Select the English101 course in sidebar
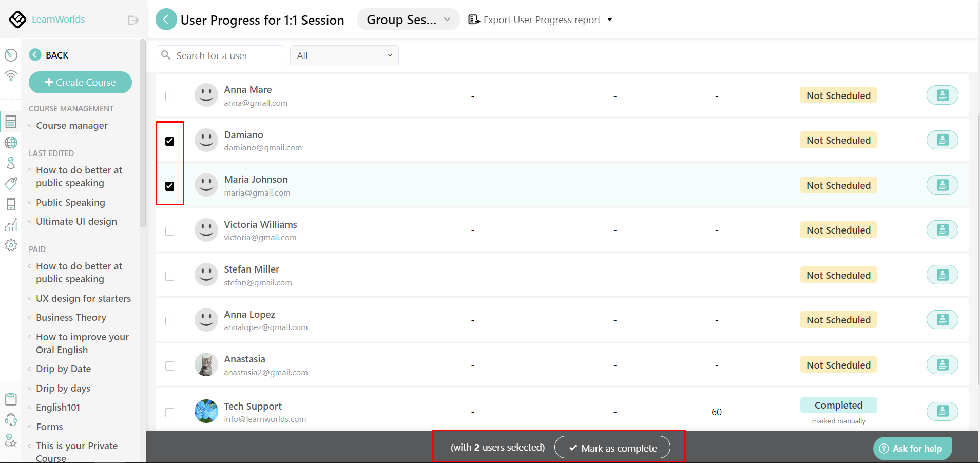Viewport: 980px width, 463px height. (x=58, y=407)
